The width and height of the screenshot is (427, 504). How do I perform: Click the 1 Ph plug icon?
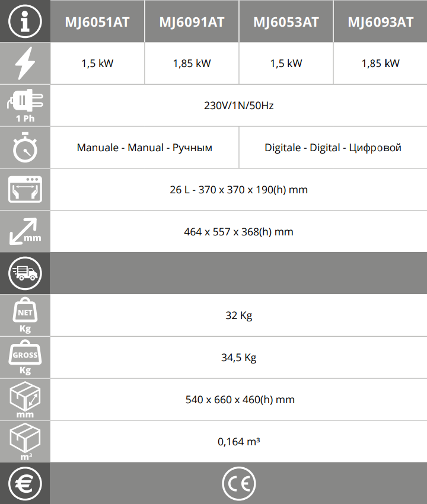pos(25,105)
